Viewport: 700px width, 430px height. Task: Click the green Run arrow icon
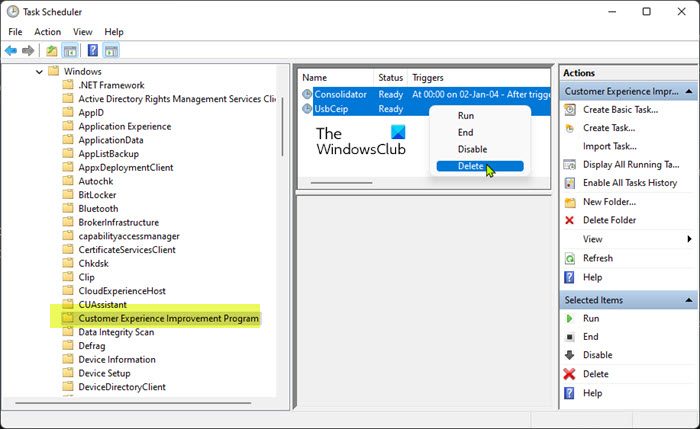click(x=569, y=318)
